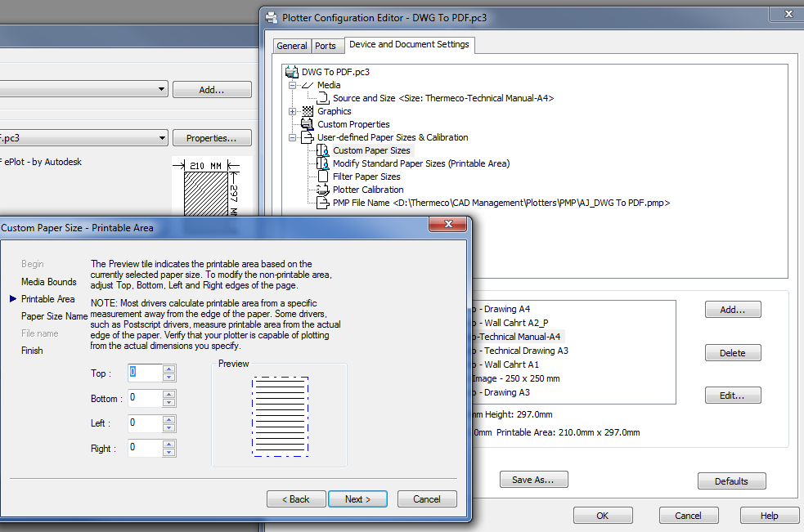The height and width of the screenshot is (532, 804).
Task: Click the Source and Size paper icon
Action: point(323,98)
